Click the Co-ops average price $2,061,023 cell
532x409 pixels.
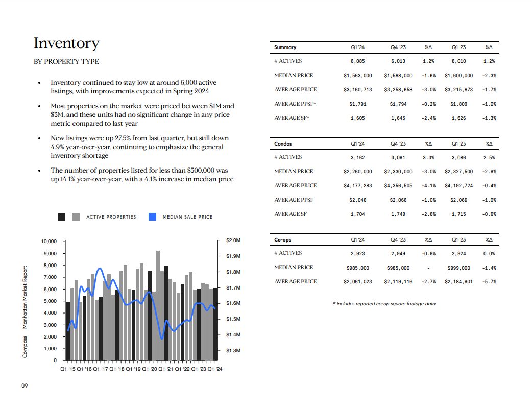coord(357,282)
